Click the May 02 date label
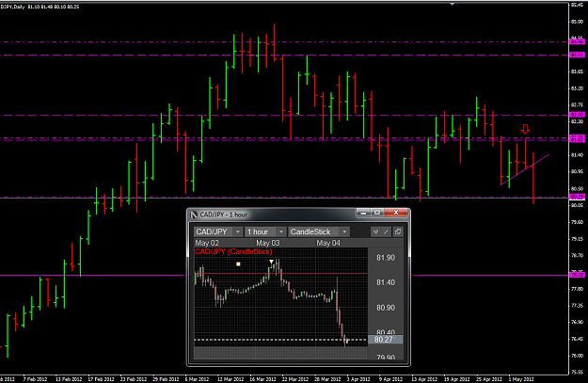 207,243
